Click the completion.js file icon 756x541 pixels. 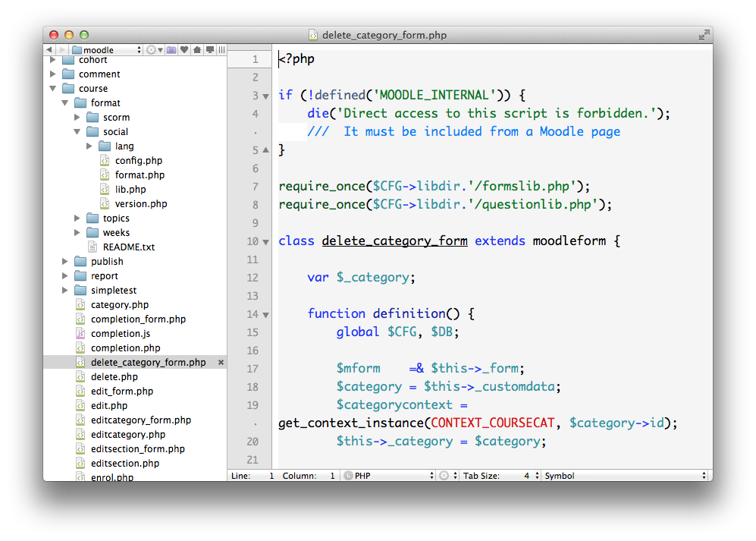click(80, 334)
